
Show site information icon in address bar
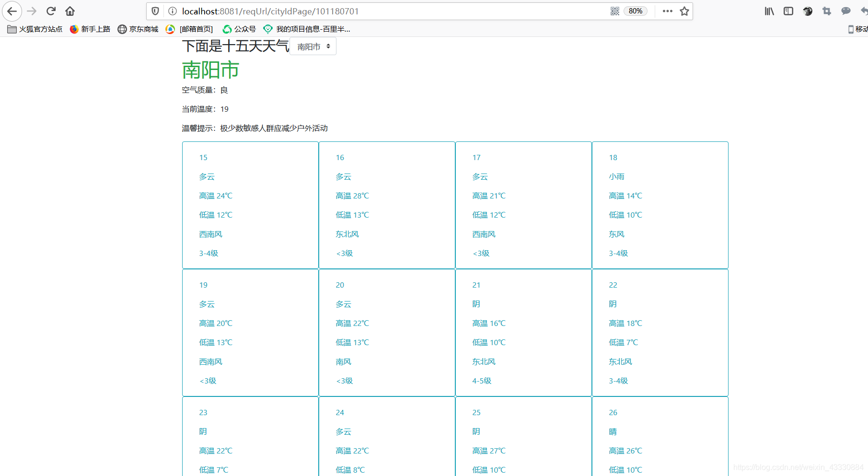(173, 11)
